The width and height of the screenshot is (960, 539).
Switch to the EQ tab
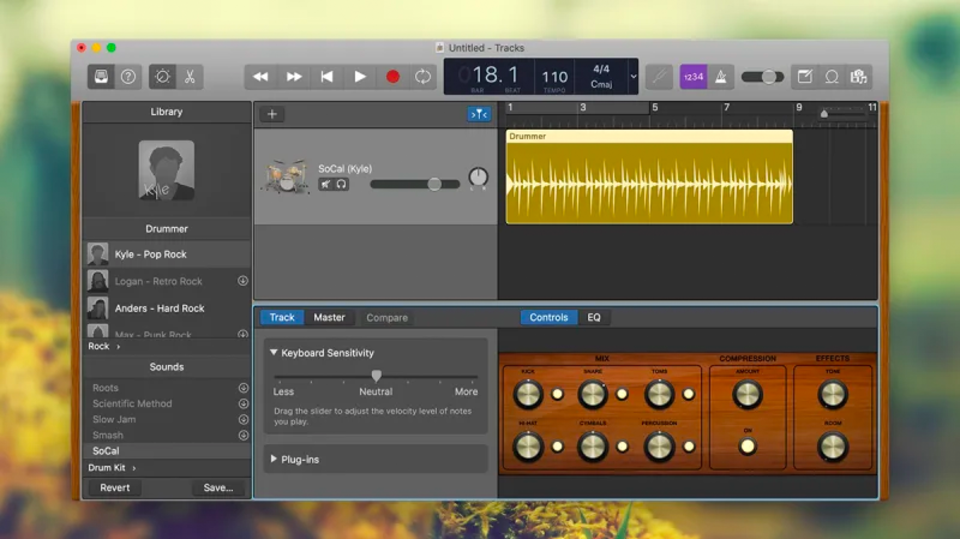[594, 317]
